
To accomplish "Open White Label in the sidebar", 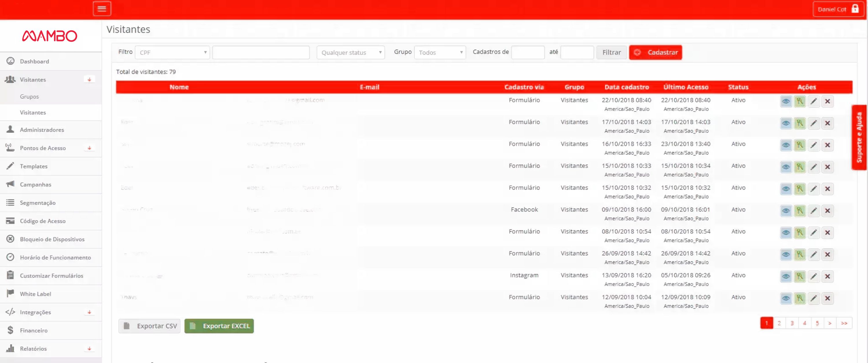I will tap(51, 294).
